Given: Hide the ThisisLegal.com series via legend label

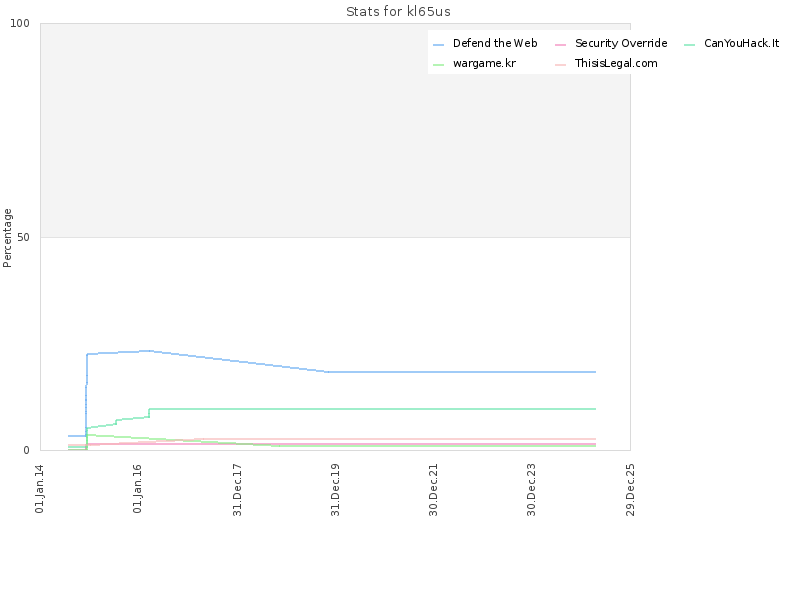Looking at the screenshot, I should (616, 64).
